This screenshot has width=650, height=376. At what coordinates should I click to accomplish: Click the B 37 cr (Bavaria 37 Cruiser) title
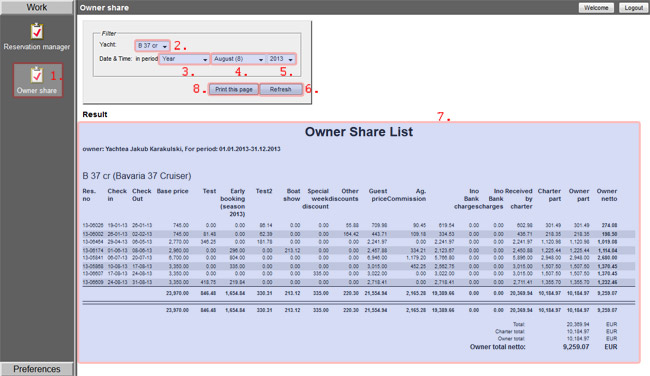pyautogui.click(x=137, y=176)
